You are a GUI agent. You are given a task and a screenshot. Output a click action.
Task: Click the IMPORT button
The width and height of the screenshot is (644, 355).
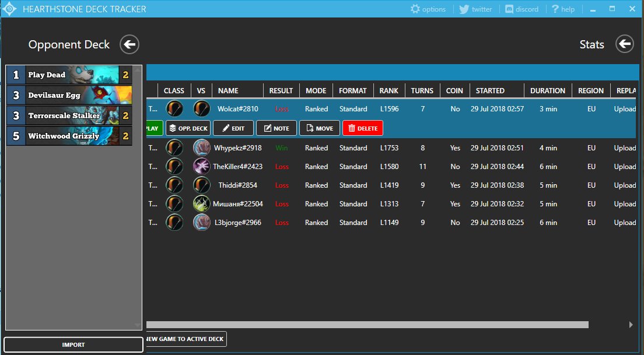pyautogui.click(x=73, y=345)
